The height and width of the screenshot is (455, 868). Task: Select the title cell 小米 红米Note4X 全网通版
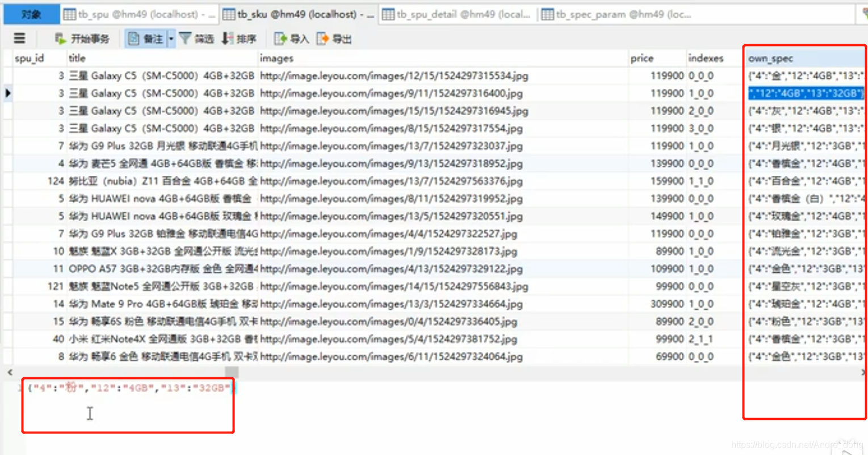pos(162,339)
